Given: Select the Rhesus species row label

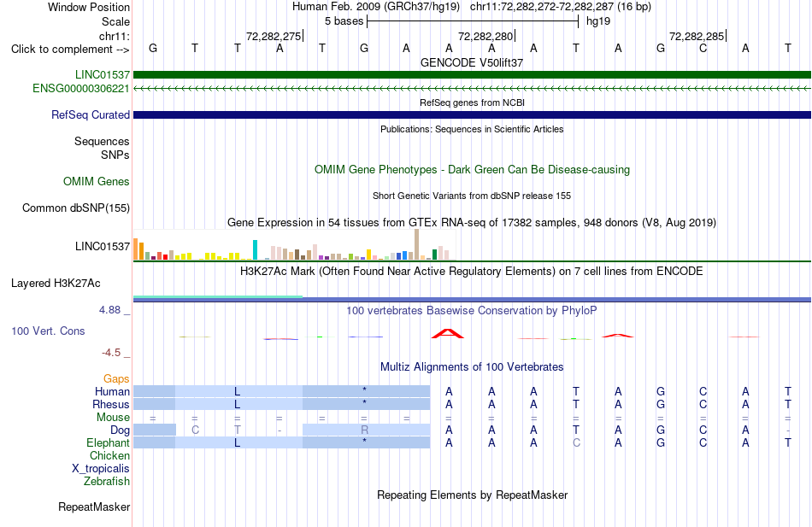Looking at the screenshot, I should [x=111, y=404].
